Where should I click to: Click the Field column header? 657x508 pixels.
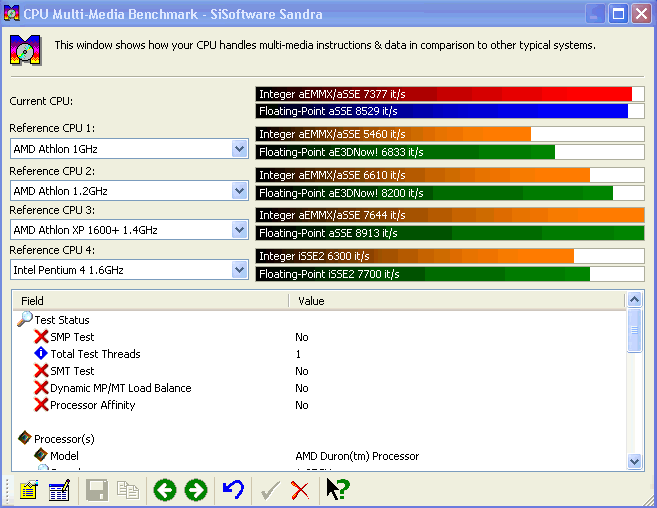click(150, 301)
